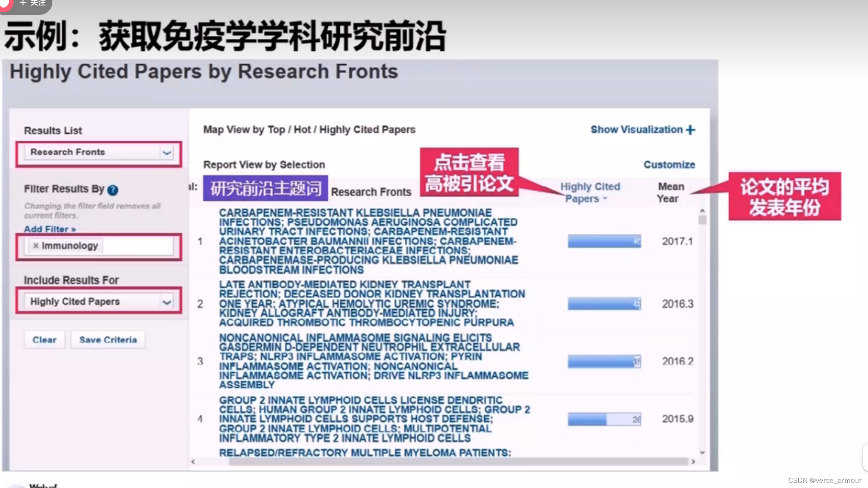Click the mean year value 2016.3
This screenshot has height=488, width=868.
(678, 304)
